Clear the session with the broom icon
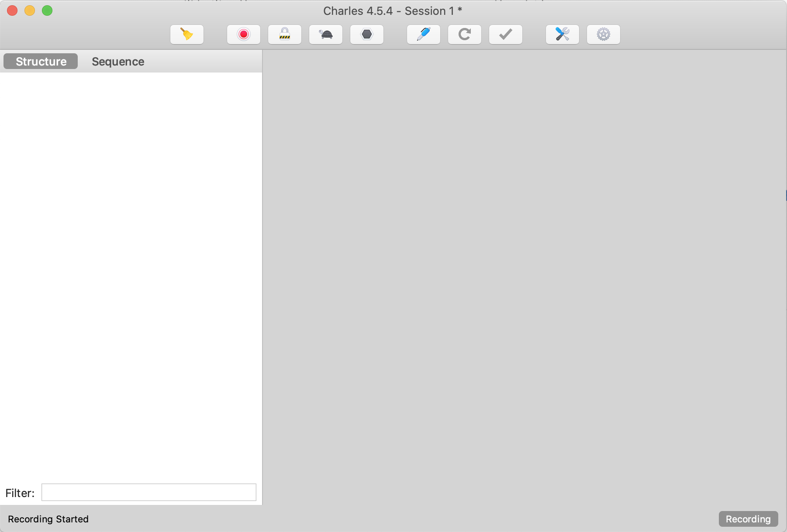 tap(187, 35)
